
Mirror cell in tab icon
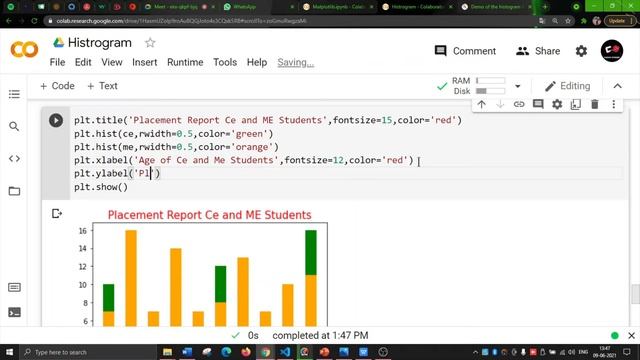coord(576,104)
